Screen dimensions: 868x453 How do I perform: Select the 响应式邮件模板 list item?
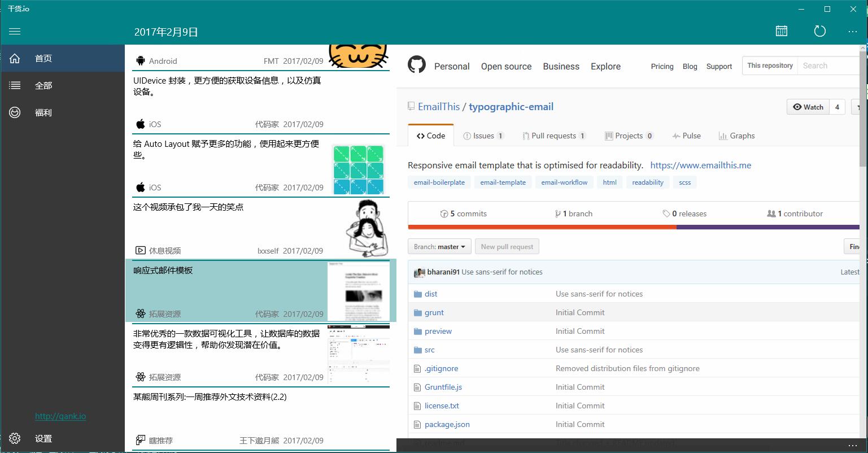261,291
